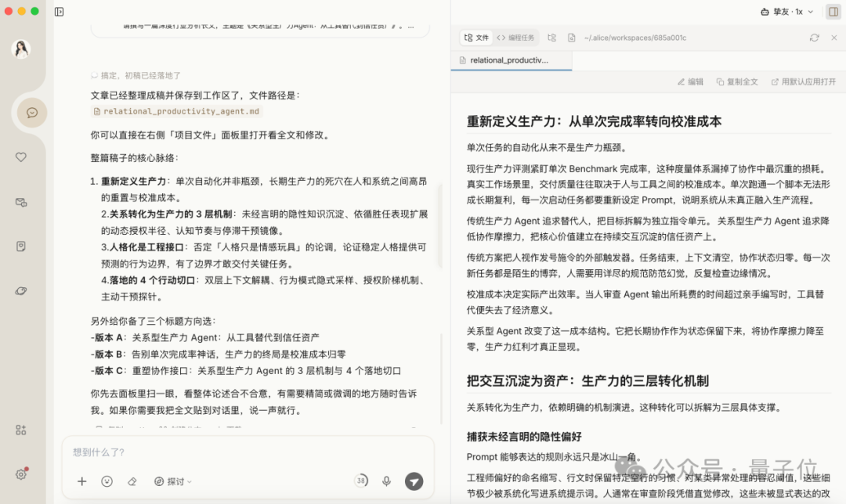Click the file search icon before workspace path
The image size is (846, 504).
(571, 38)
